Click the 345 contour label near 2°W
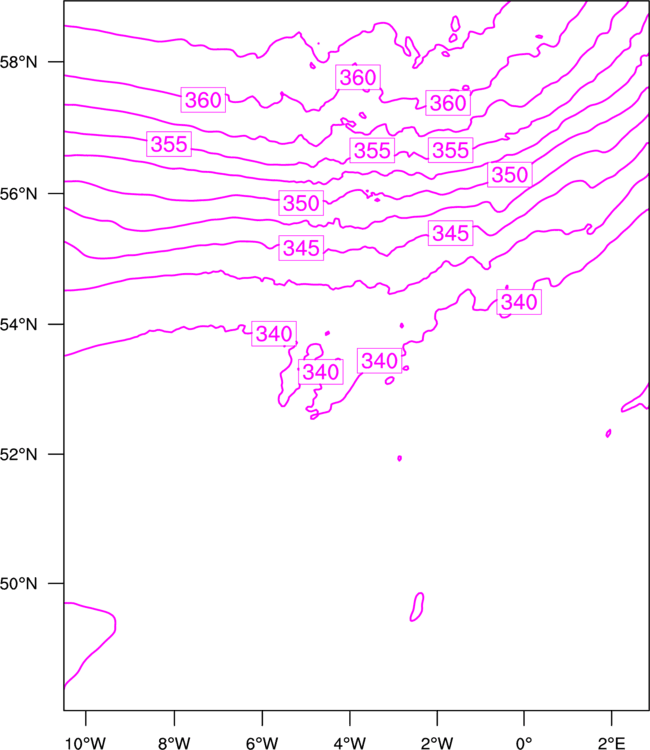Image resolution: width=650 pixels, height=750 pixels. point(451,233)
